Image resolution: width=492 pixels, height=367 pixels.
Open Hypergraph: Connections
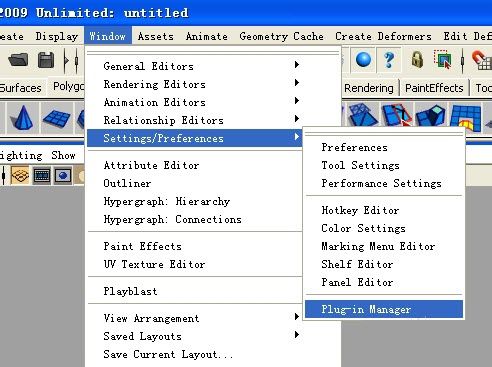pyautogui.click(x=194, y=219)
